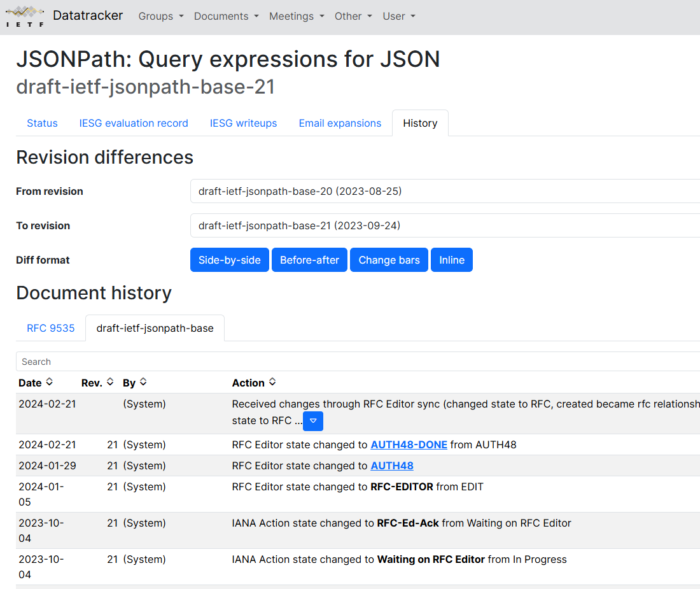The image size is (700, 589).
Task: Open the User dropdown menu
Action: pyautogui.click(x=399, y=16)
